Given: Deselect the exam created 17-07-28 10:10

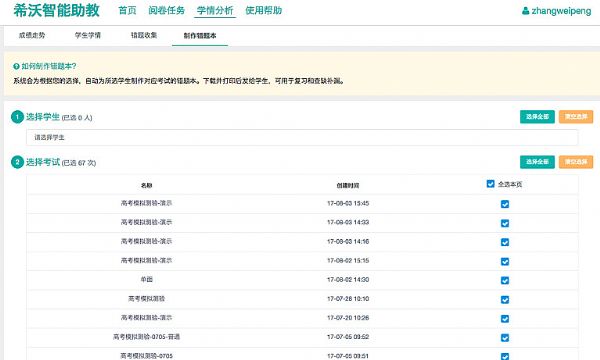Looking at the screenshot, I should coord(505,300).
